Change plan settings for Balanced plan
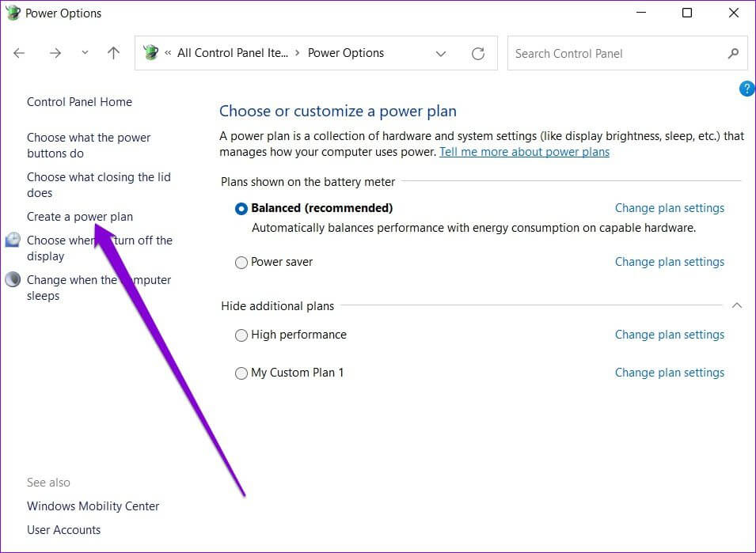The height and width of the screenshot is (553, 756). point(669,208)
